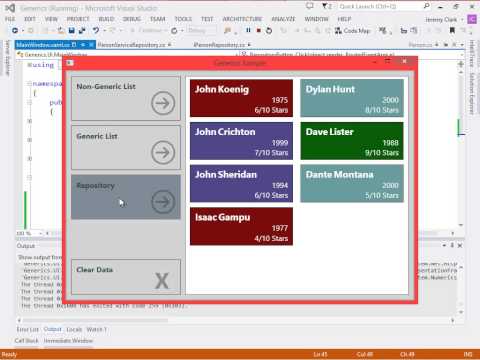Open the feedback speech-bubble icon in title bar
This screenshot has height=360, width=480.
(x=310, y=6)
